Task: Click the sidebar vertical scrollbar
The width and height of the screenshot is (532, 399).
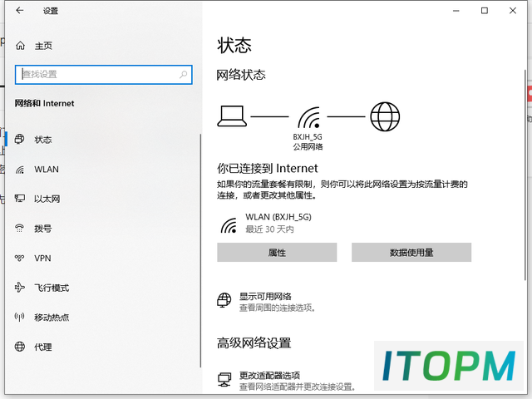Action: 200,250
